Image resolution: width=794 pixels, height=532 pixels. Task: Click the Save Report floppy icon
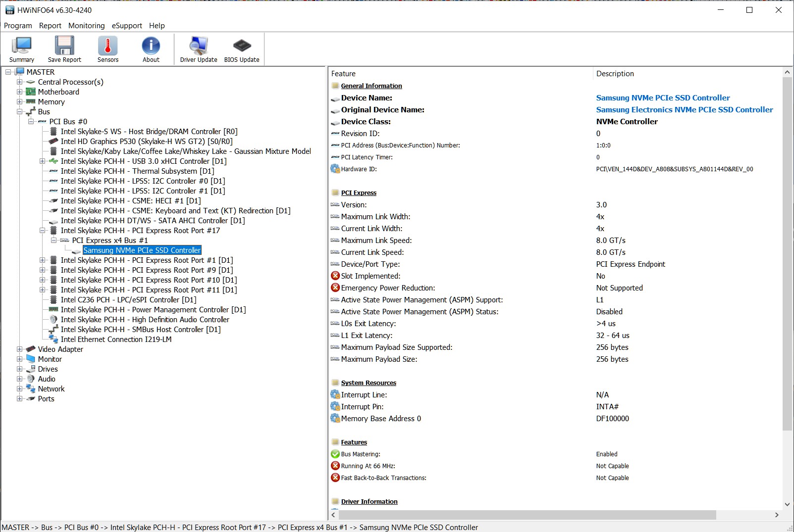tap(64, 46)
